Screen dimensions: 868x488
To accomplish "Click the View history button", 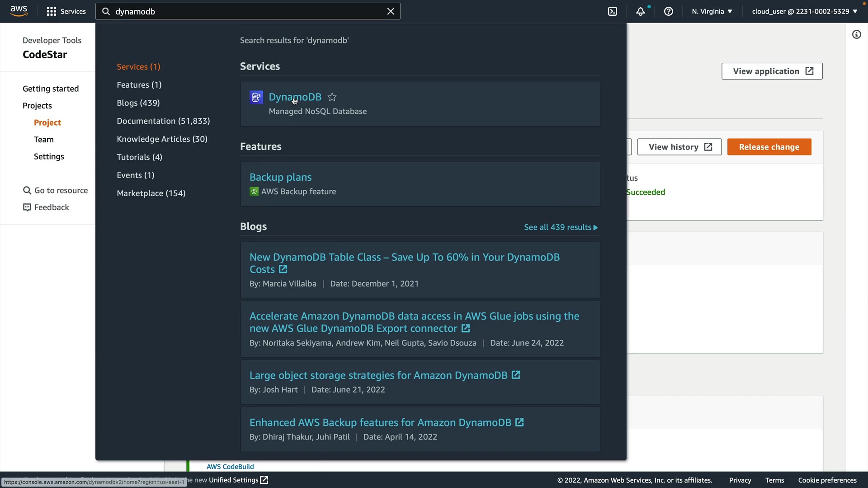I will 679,147.
